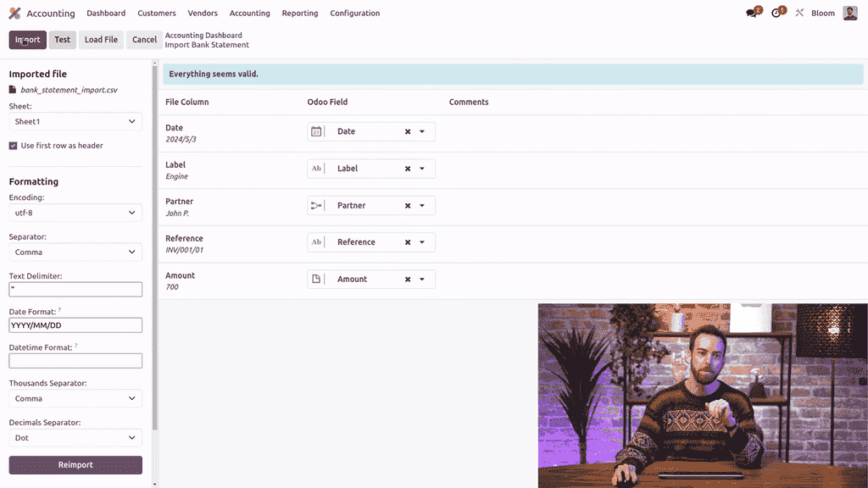Click the left panel vertical scrollbar
This screenshot has width=868, height=488.
(154, 254)
